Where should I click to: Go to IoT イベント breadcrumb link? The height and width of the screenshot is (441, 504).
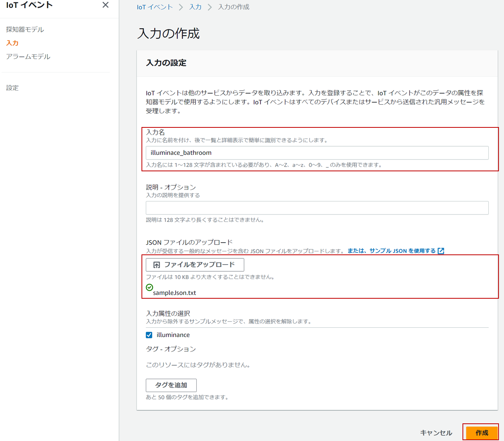pos(155,7)
